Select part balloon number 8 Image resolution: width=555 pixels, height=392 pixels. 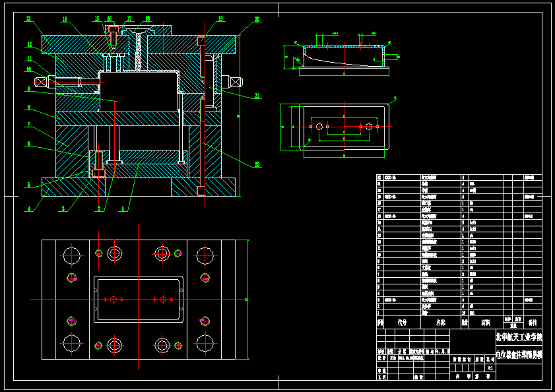pos(29,108)
